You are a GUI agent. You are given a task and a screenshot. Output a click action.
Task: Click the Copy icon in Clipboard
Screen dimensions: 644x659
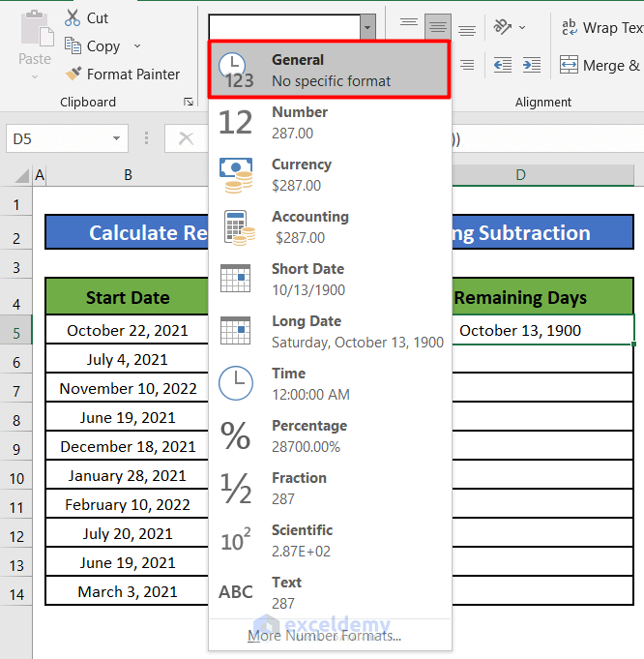pos(73,45)
